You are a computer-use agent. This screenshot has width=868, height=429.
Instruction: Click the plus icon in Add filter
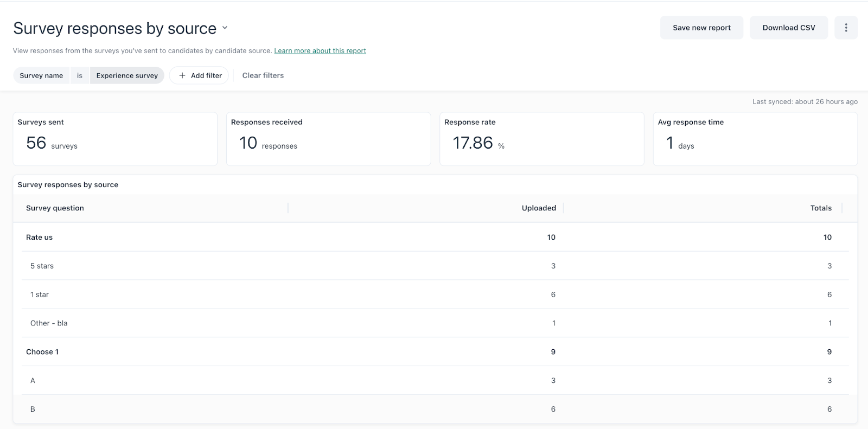182,75
